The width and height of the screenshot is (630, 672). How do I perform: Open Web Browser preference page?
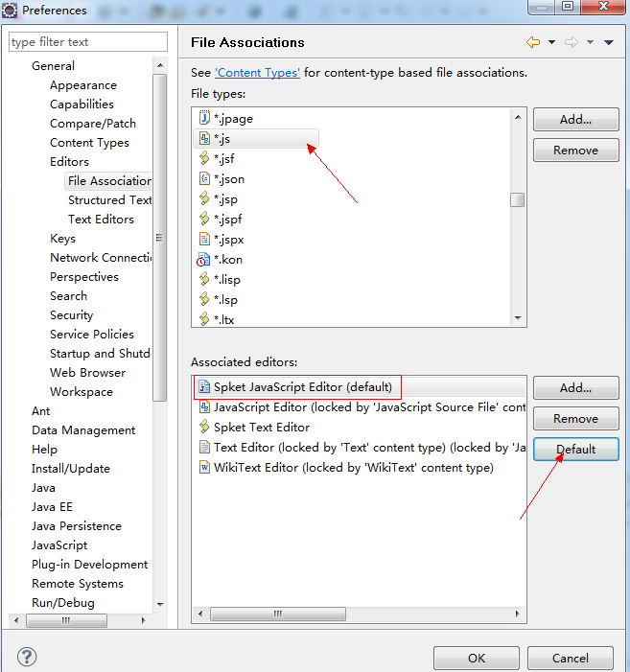pos(88,373)
